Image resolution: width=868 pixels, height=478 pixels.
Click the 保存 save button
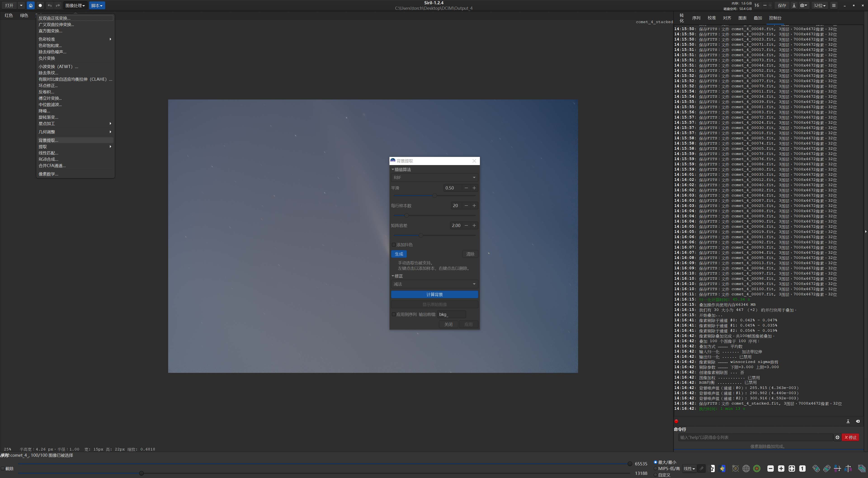782,5
